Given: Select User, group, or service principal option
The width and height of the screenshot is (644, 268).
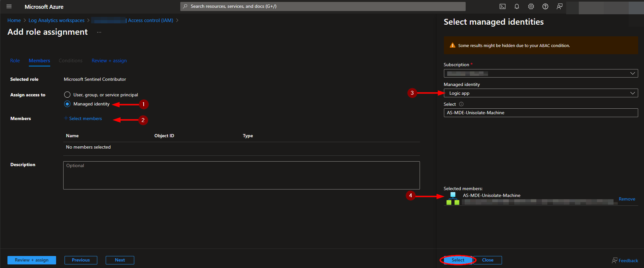Looking at the screenshot, I should click(x=67, y=95).
